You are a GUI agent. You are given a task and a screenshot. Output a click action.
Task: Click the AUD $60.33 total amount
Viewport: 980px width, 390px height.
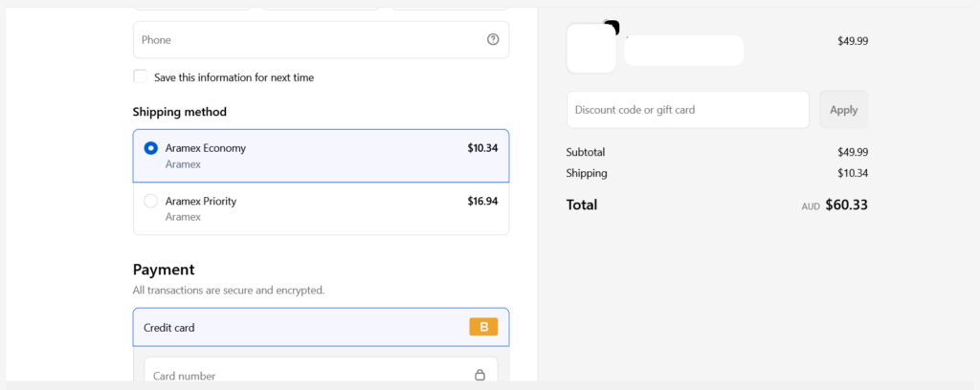[x=845, y=205]
